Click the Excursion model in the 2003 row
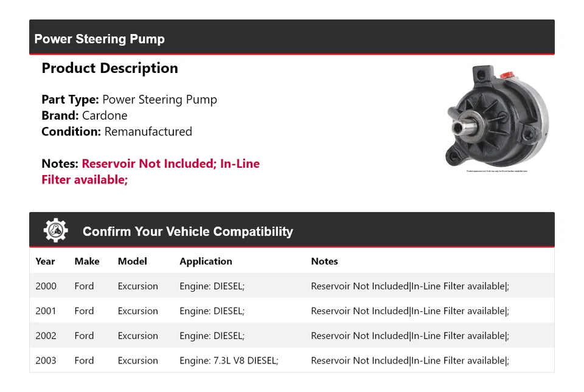 [138, 360]
